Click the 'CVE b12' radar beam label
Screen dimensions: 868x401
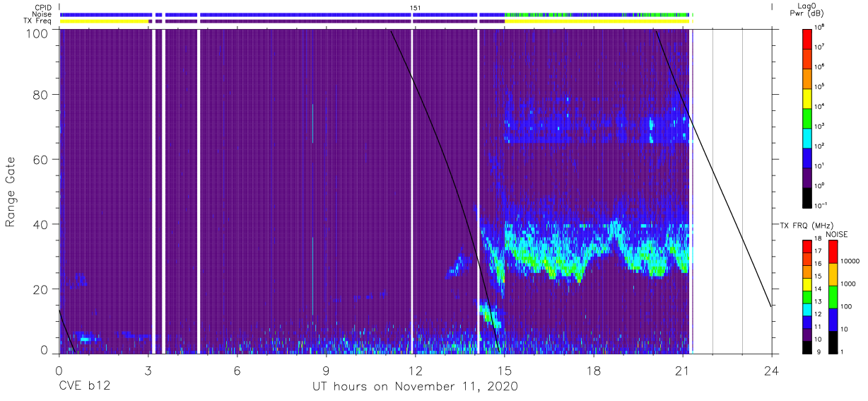pyautogui.click(x=84, y=387)
